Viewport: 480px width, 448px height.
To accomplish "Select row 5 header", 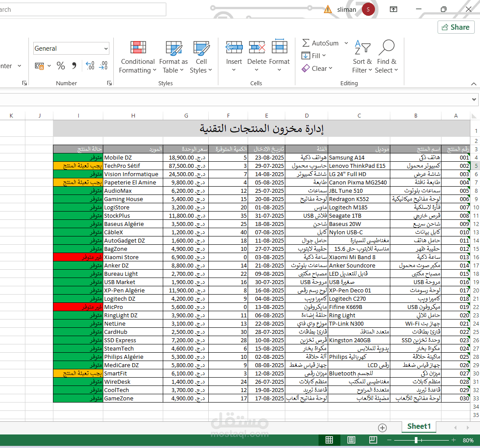I will 476,166.
